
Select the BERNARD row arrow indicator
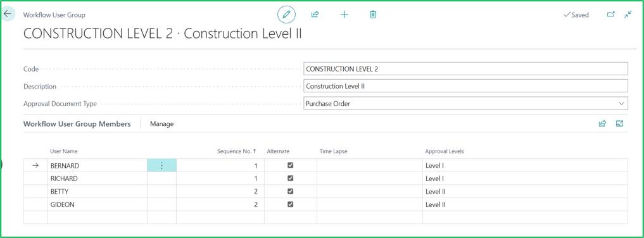pos(35,166)
